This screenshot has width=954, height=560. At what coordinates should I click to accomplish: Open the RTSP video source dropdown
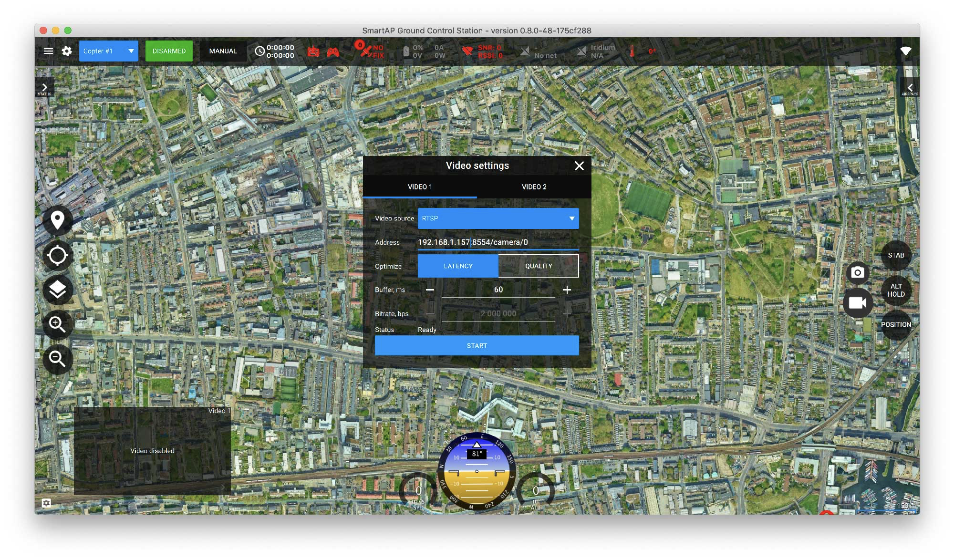pos(498,218)
